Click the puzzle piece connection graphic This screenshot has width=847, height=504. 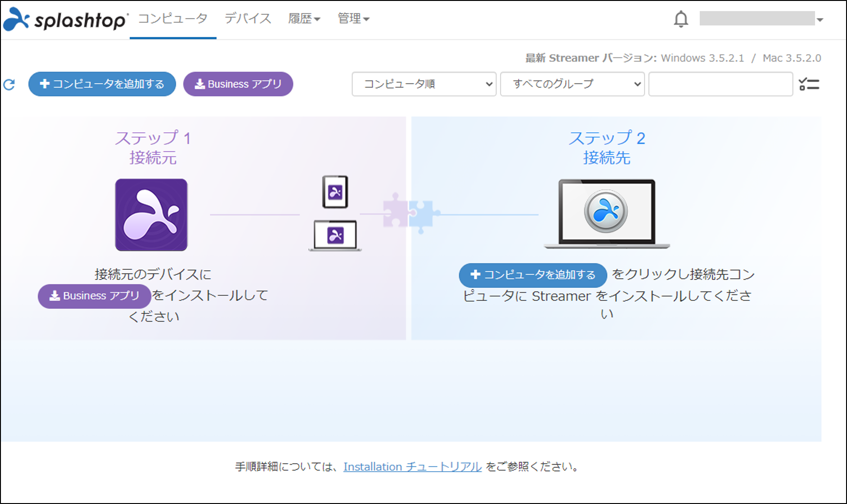409,213
